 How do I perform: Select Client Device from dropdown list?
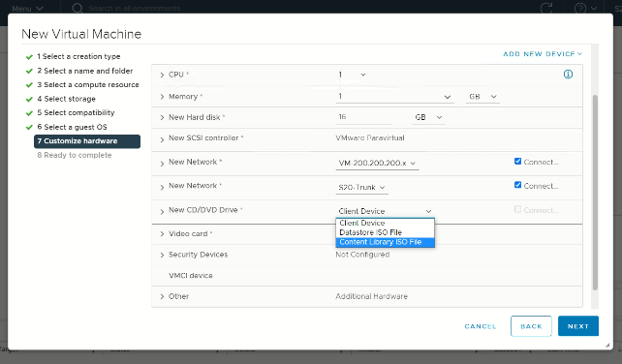(385, 223)
